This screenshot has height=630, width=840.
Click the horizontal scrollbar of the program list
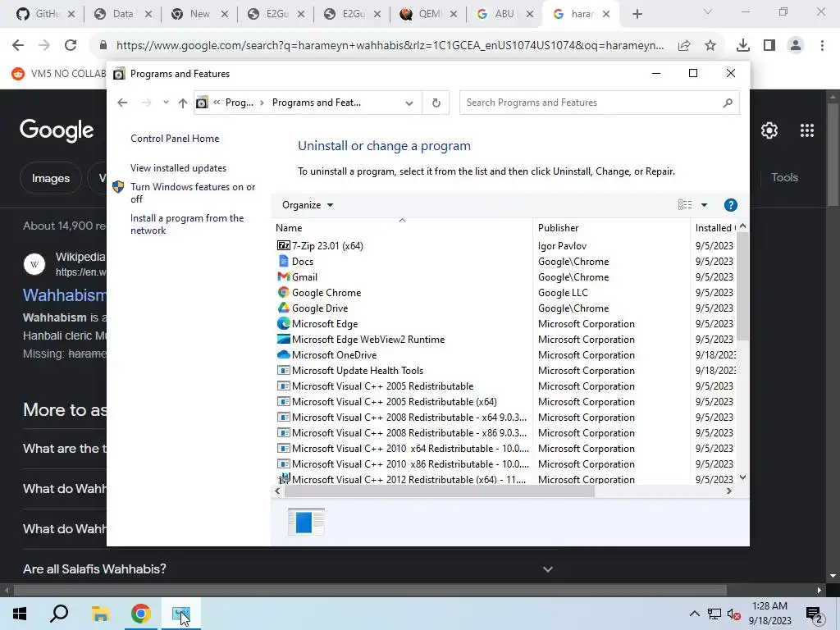[x=440, y=491]
